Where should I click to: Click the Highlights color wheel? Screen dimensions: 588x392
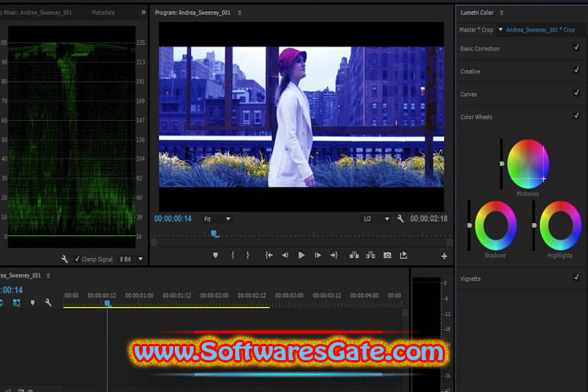[x=560, y=225]
